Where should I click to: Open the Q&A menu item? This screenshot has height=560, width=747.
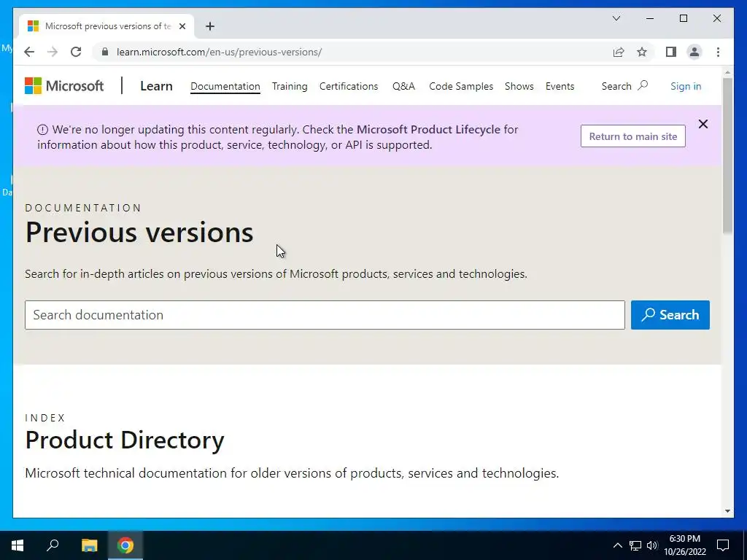pos(403,86)
